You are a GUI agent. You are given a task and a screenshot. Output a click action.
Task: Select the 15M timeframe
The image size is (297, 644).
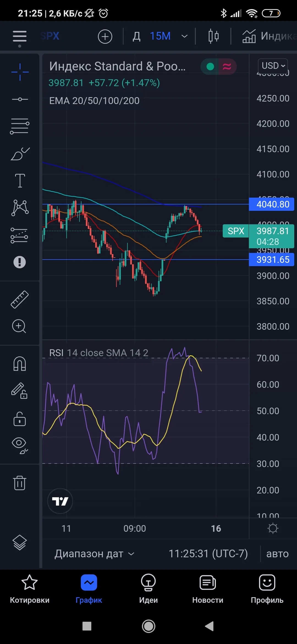pyautogui.click(x=160, y=36)
